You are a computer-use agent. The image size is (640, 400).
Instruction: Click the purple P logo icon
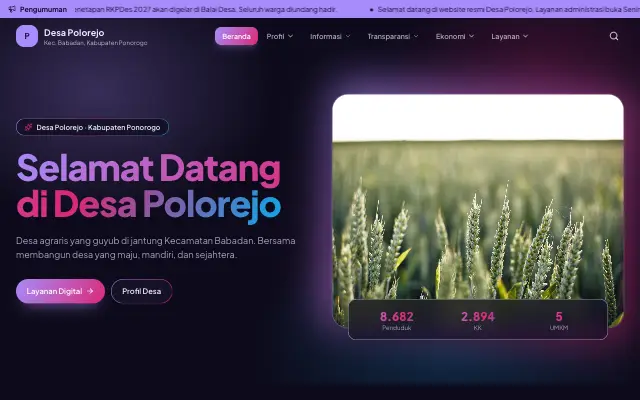(x=27, y=36)
